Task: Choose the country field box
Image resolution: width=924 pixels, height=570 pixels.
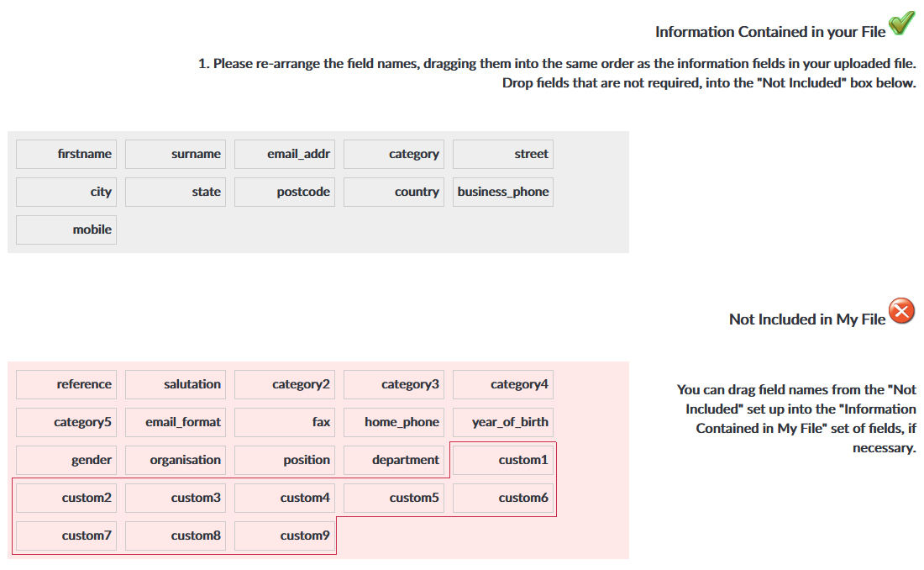Action: click(x=394, y=192)
